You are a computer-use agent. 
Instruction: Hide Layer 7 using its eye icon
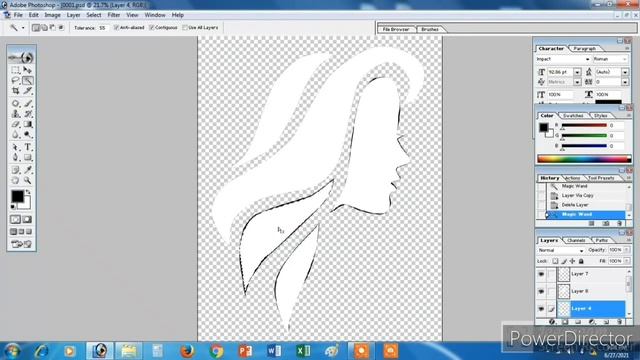click(541, 274)
